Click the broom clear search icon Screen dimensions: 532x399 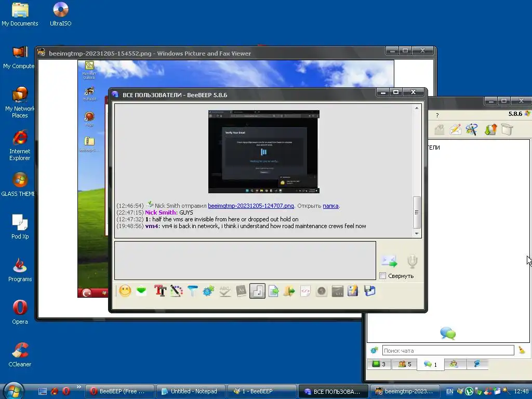[x=522, y=350]
